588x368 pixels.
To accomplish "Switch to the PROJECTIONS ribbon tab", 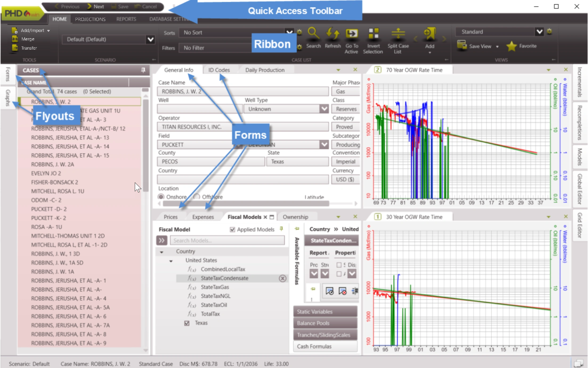I will [90, 19].
